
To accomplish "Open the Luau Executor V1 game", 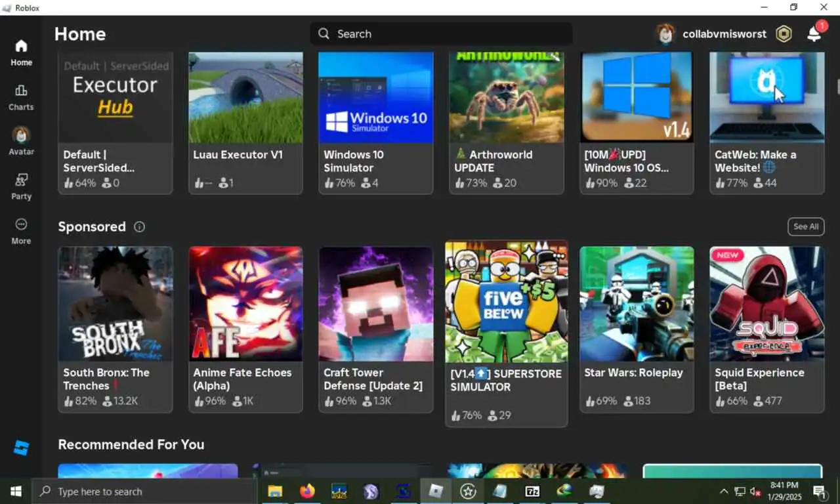I will pyautogui.click(x=245, y=123).
